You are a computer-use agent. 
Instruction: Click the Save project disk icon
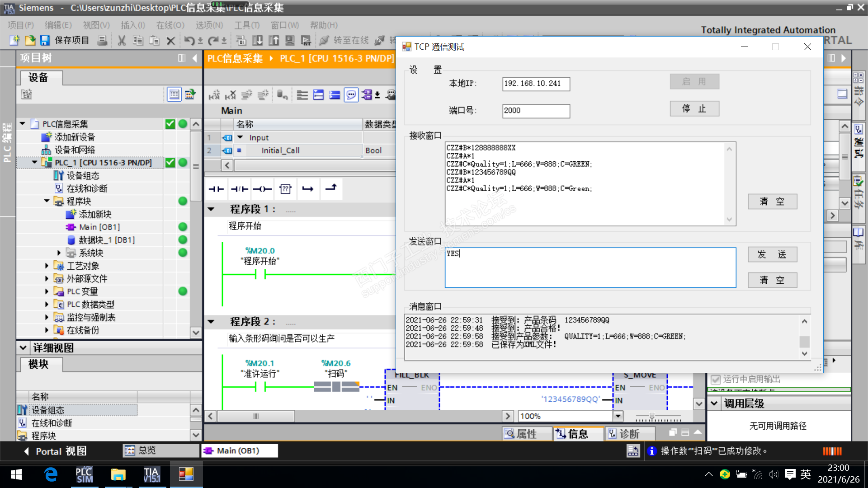pyautogui.click(x=45, y=41)
